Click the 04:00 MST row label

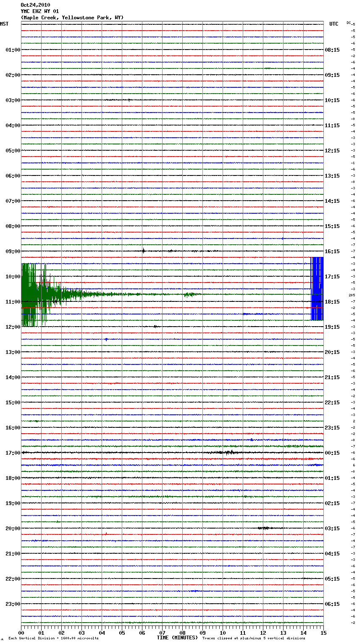[13, 126]
